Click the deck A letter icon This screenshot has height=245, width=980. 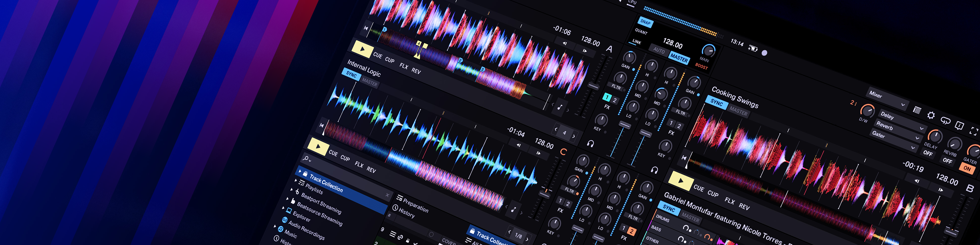(x=609, y=49)
